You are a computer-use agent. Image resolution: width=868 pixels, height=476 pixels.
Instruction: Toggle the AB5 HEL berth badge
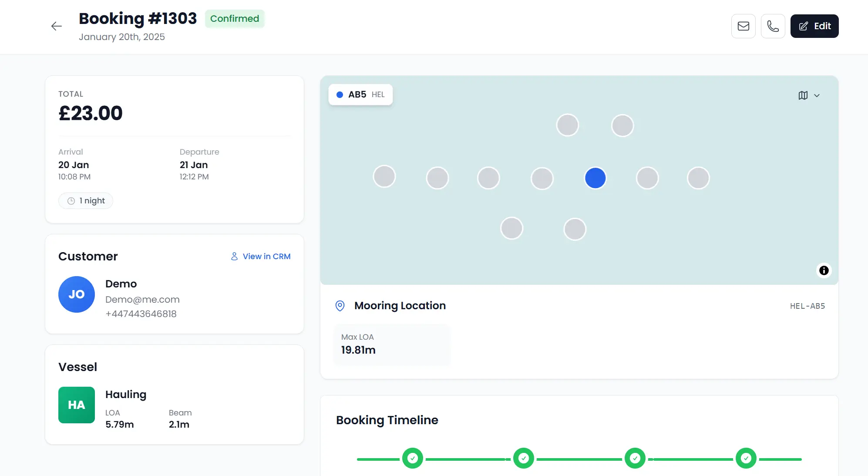click(360, 95)
